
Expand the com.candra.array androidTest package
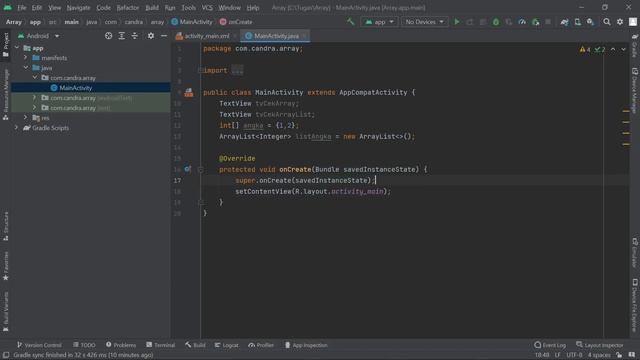[35, 98]
